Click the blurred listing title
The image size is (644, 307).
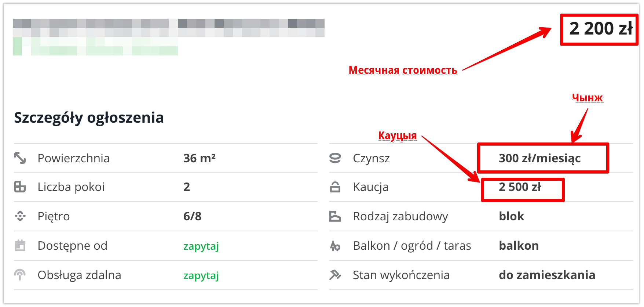click(x=169, y=28)
